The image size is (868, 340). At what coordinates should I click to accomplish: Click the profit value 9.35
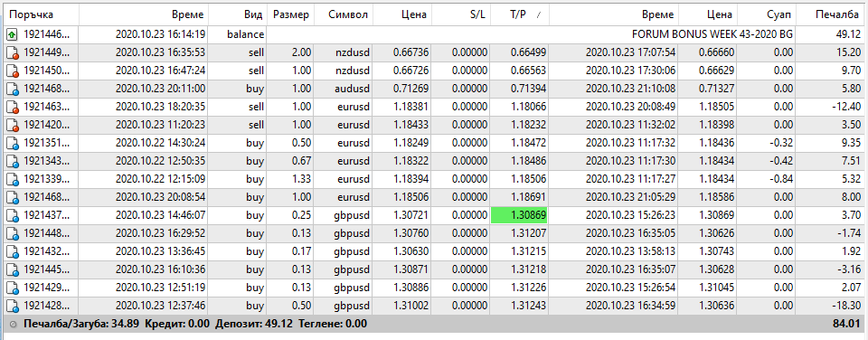tap(852, 143)
